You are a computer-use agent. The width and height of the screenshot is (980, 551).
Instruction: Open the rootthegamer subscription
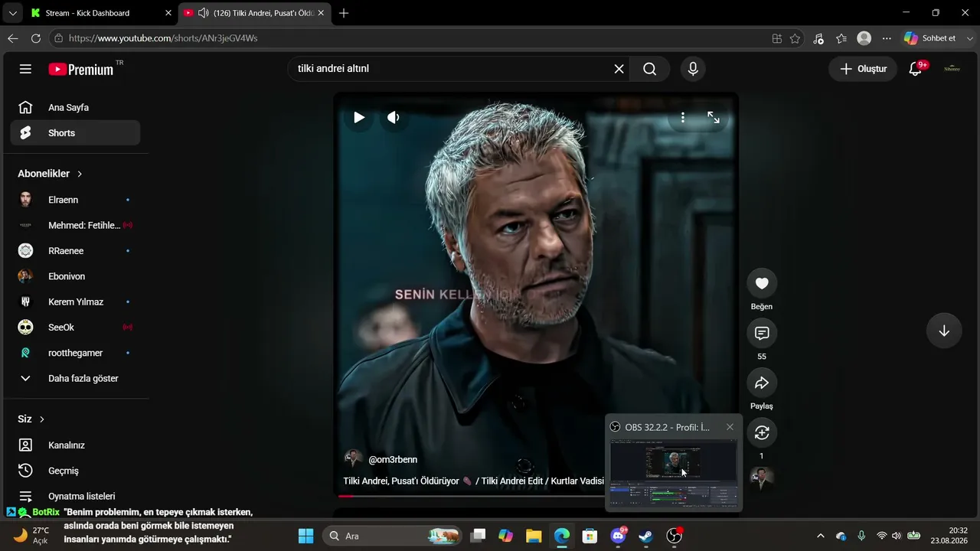(x=75, y=353)
